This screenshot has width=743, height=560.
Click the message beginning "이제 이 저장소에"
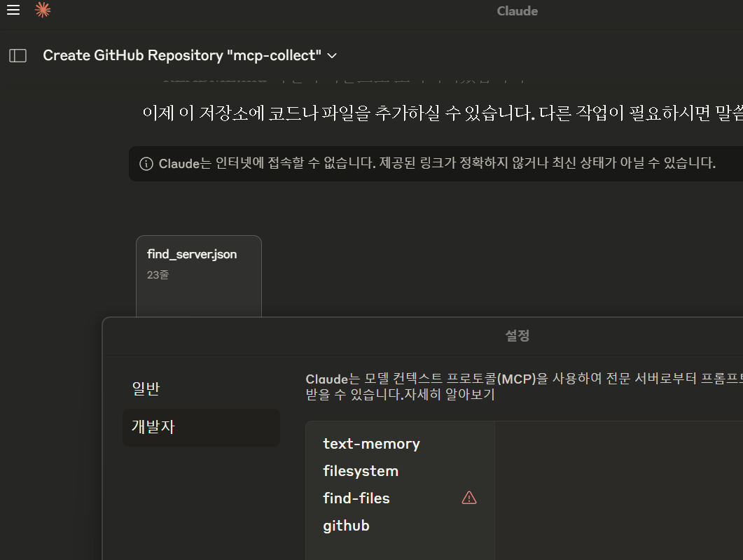(x=443, y=113)
